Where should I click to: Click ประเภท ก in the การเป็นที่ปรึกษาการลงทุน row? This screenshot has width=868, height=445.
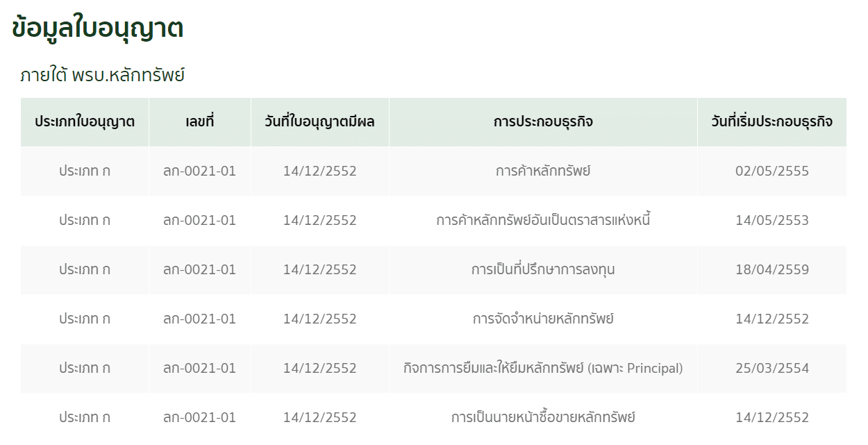tap(85, 269)
